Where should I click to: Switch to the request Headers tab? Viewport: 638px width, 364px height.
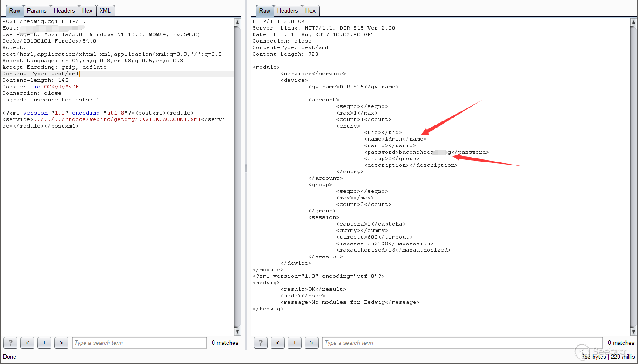[64, 10]
